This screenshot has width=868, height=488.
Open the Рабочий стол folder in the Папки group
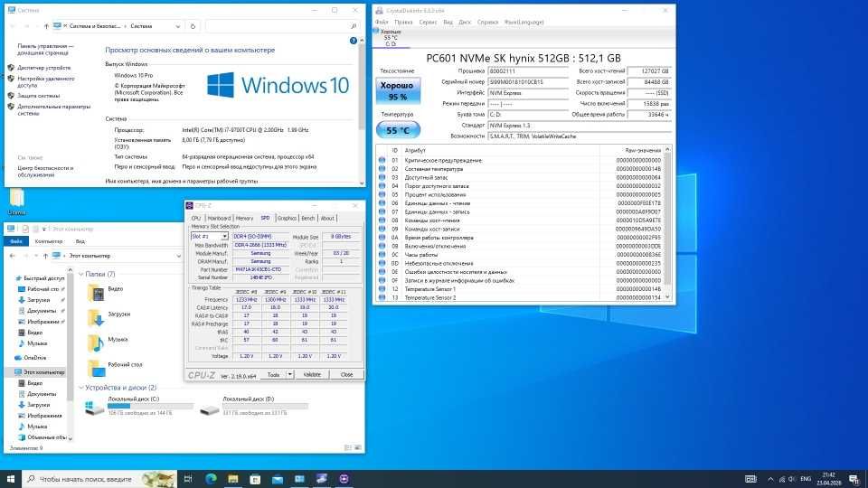point(115,368)
